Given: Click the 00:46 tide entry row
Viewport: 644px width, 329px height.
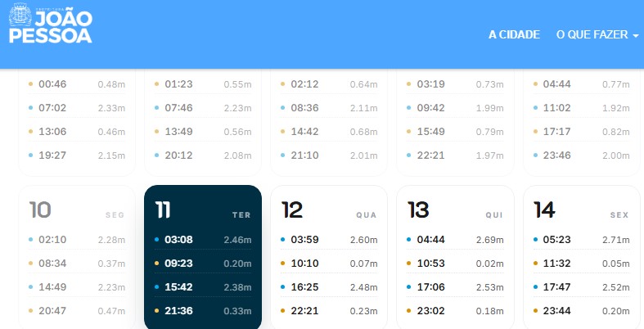Looking at the screenshot, I should pos(77,84).
